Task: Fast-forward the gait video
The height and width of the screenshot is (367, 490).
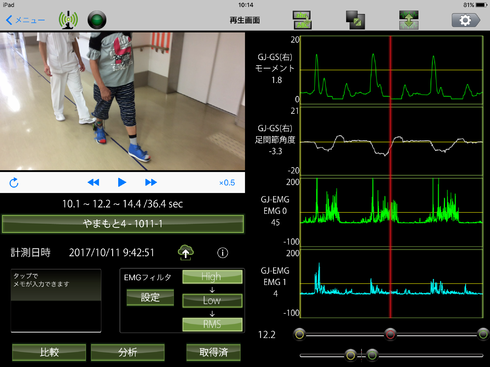Action: [151, 182]
